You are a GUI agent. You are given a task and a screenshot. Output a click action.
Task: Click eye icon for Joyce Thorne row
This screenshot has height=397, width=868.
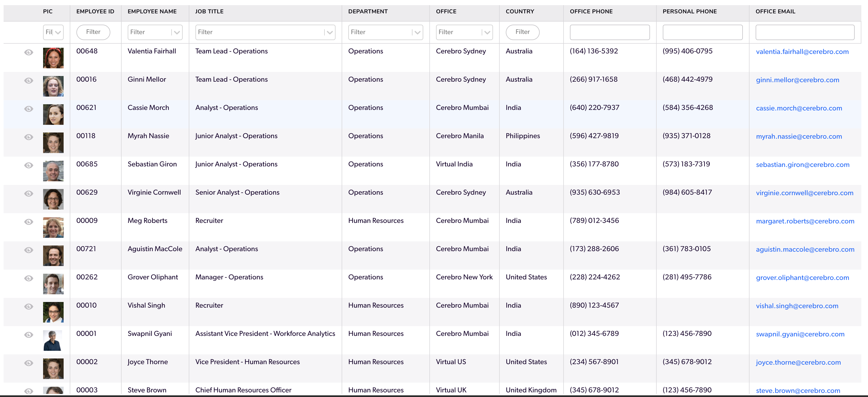29,363
